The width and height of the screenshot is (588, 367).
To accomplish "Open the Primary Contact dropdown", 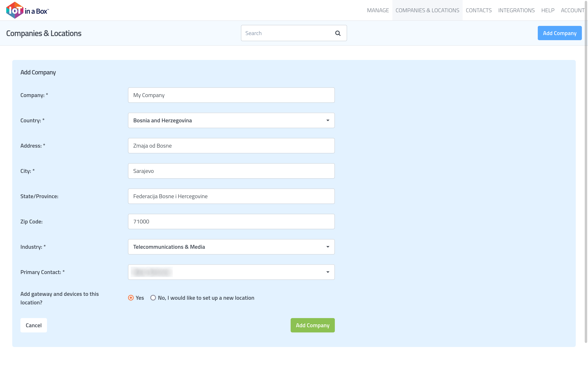I will click(x=231, y=272).
